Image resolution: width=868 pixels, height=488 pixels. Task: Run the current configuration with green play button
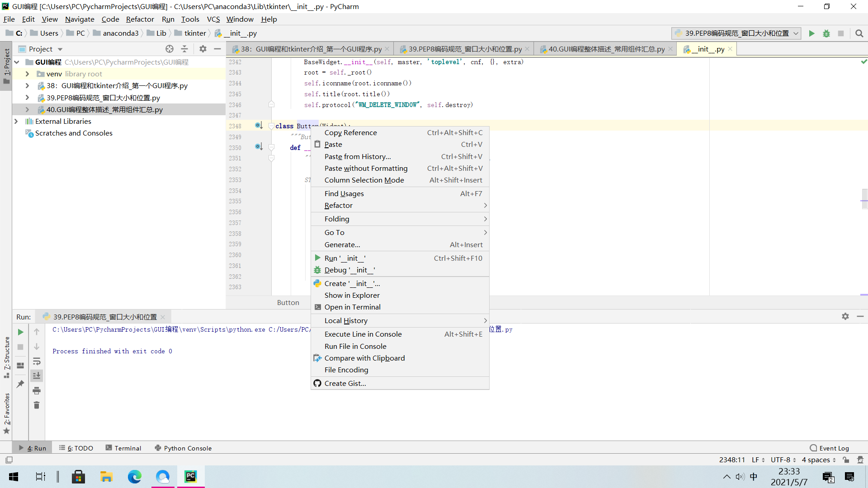coord(811,33)
